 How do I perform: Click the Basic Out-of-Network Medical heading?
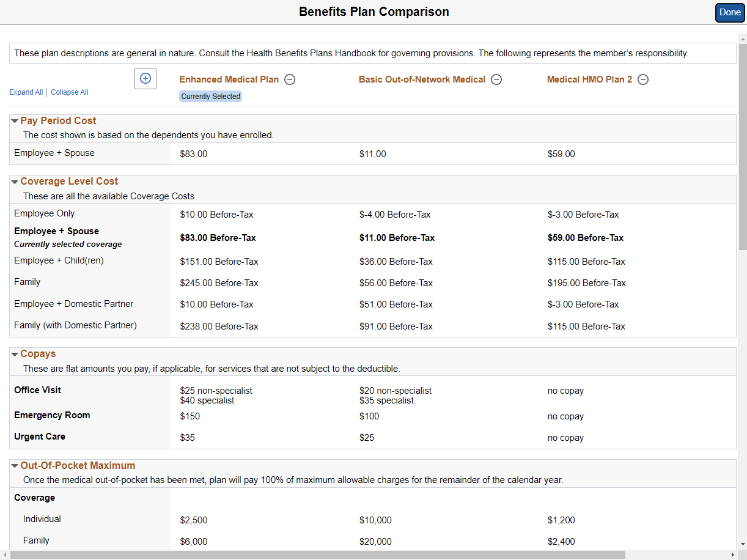[424, 79]
